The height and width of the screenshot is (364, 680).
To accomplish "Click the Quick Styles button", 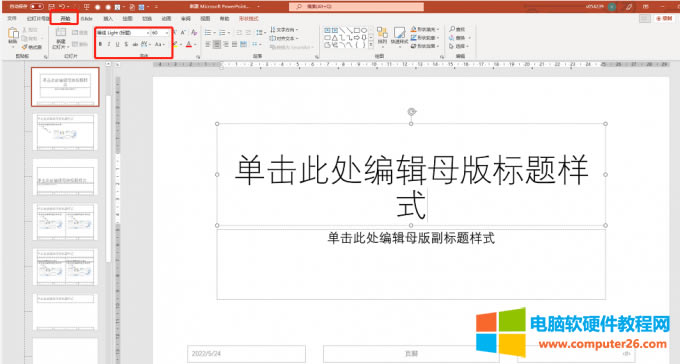I will coord(399,36).
